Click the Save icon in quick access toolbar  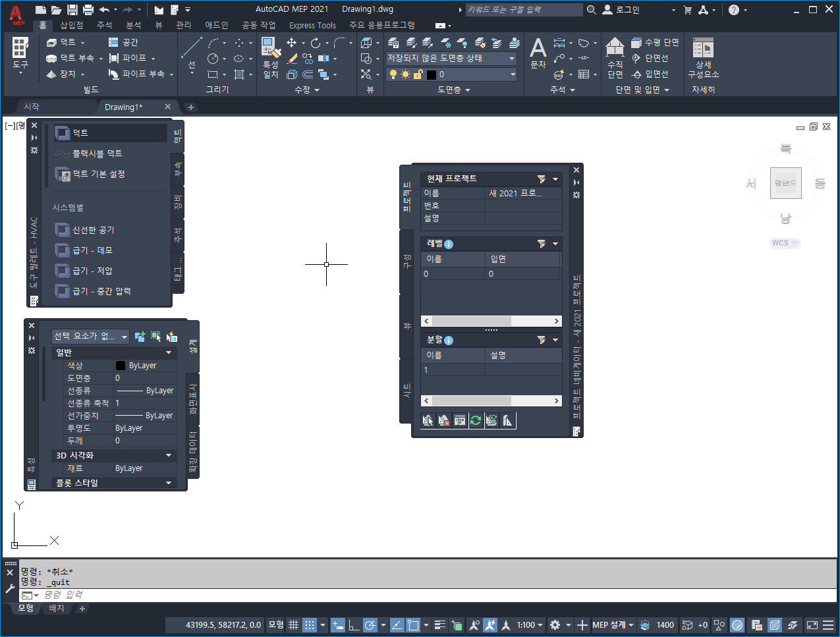coord(72,9)
